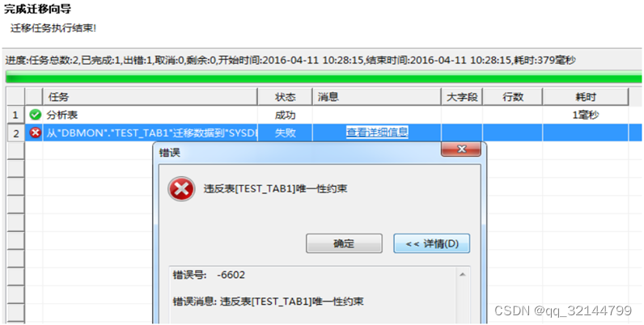Click the 状态 column header

pos(285,97)
